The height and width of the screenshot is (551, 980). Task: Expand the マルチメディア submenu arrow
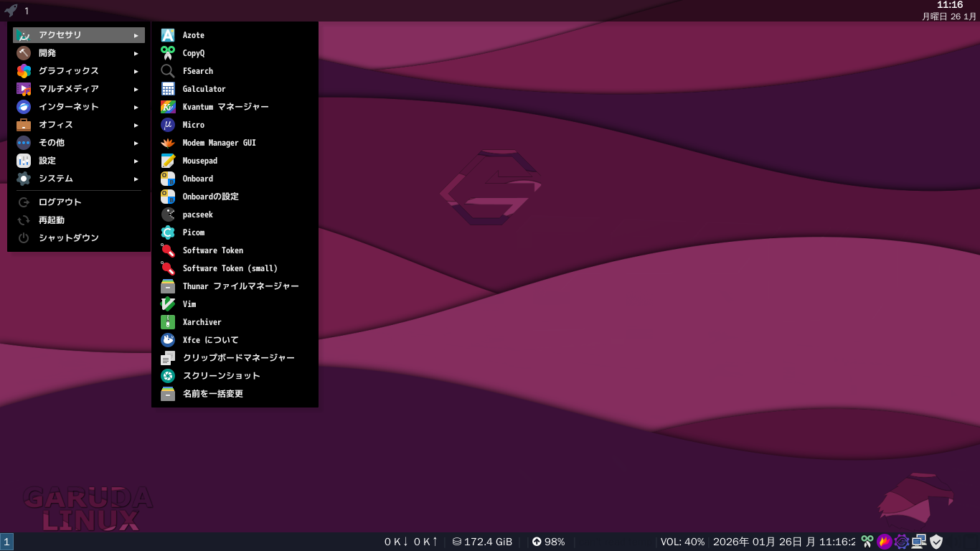pos(136,89)
